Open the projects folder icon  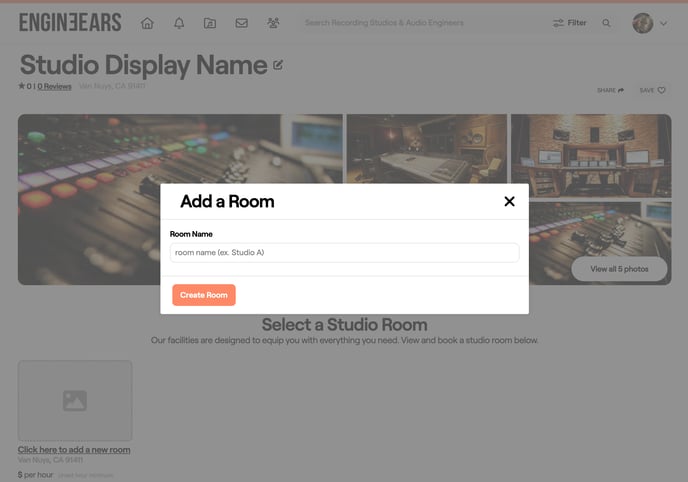click(210, 23)
